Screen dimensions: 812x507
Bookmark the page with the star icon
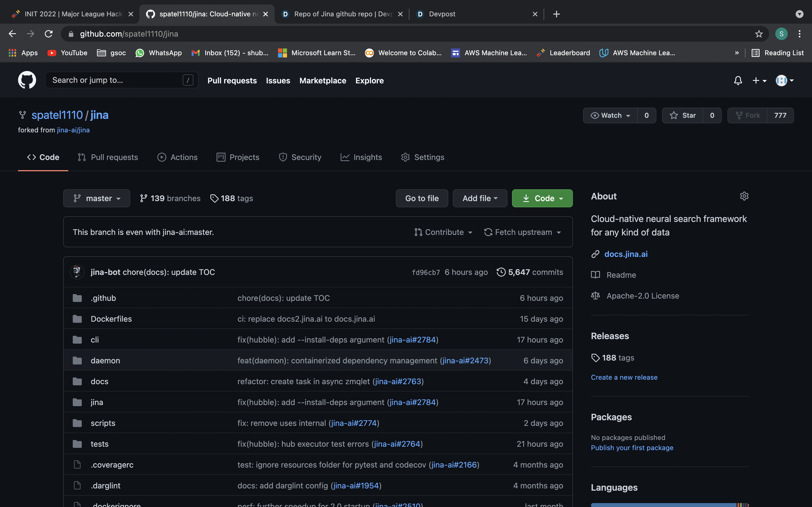(x=759, y=34)
